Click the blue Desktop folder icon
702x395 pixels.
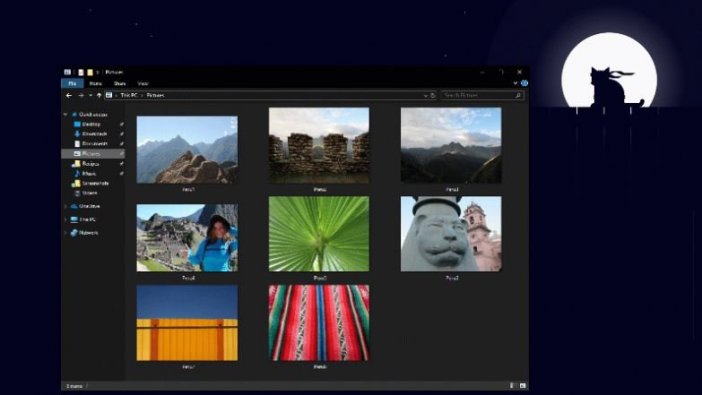point(77,124)
